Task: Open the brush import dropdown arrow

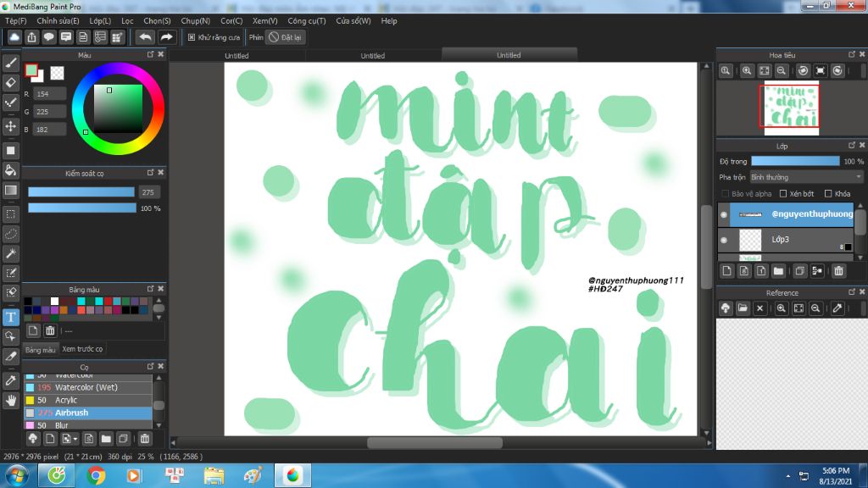Action: pyautogui.click(x=75, y=440)
